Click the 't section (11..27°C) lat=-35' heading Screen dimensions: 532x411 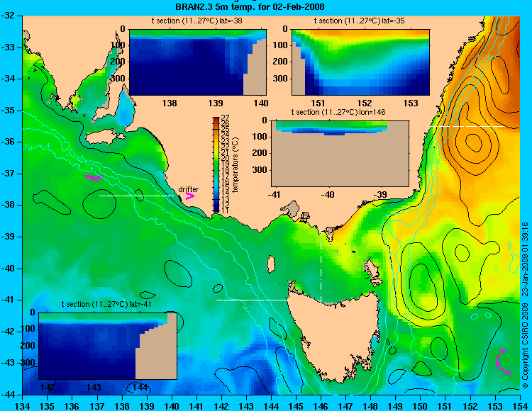point(360,21)
